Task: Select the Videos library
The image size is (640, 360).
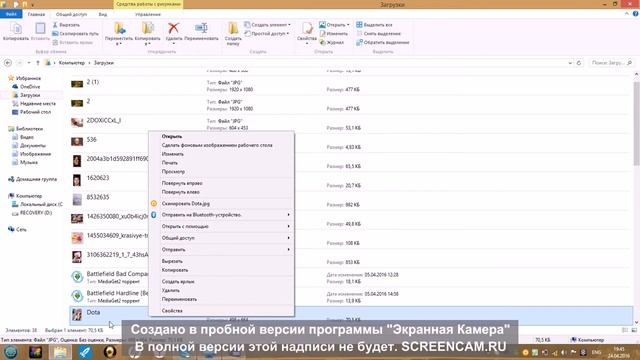Action: tap(27, 137)
